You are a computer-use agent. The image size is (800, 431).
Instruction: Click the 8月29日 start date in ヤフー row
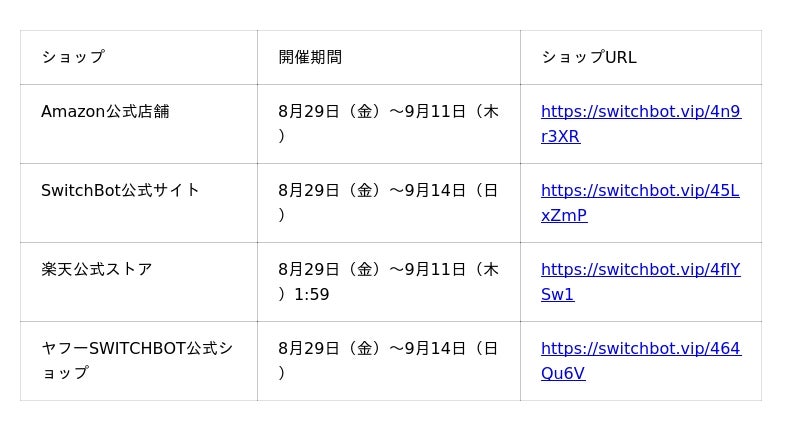pyautogui.click(x=304, y=349)
